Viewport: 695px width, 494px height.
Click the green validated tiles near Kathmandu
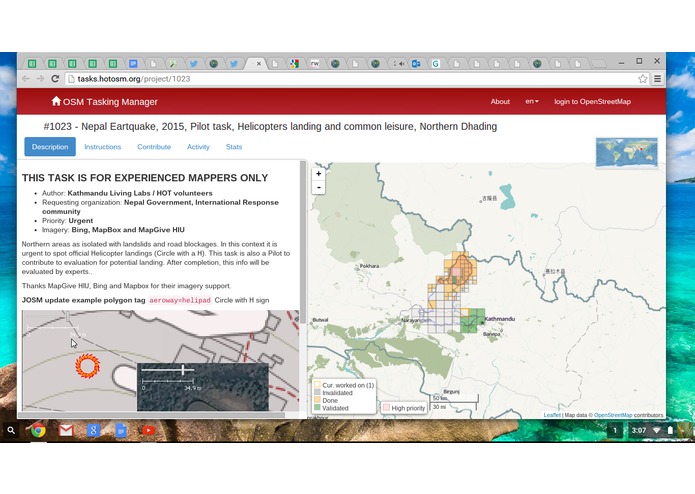coord(472,321)
